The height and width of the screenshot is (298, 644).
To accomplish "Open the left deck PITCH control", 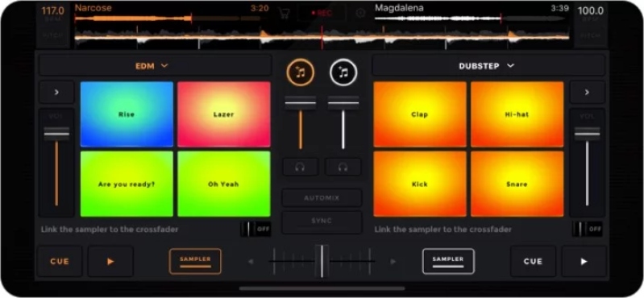I will 52,35.
